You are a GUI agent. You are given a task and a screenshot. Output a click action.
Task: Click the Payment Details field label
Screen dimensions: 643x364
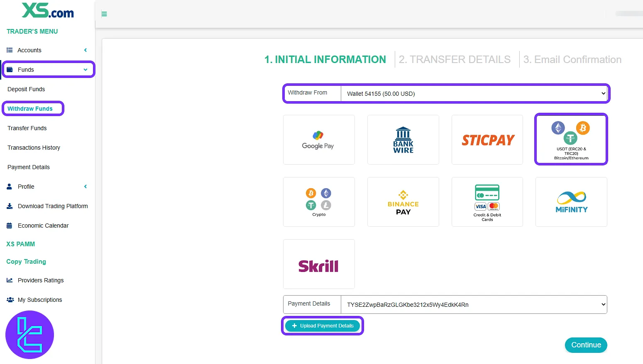coord(309,303)
